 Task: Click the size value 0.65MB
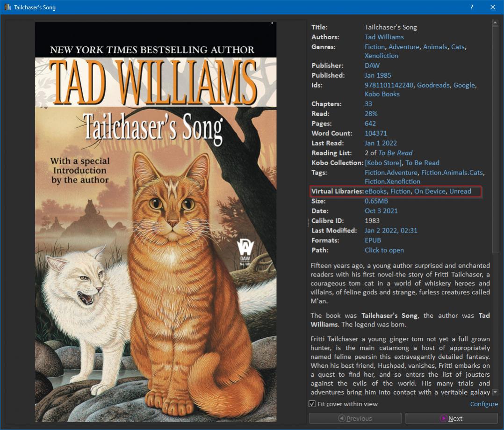coord(376,201)
